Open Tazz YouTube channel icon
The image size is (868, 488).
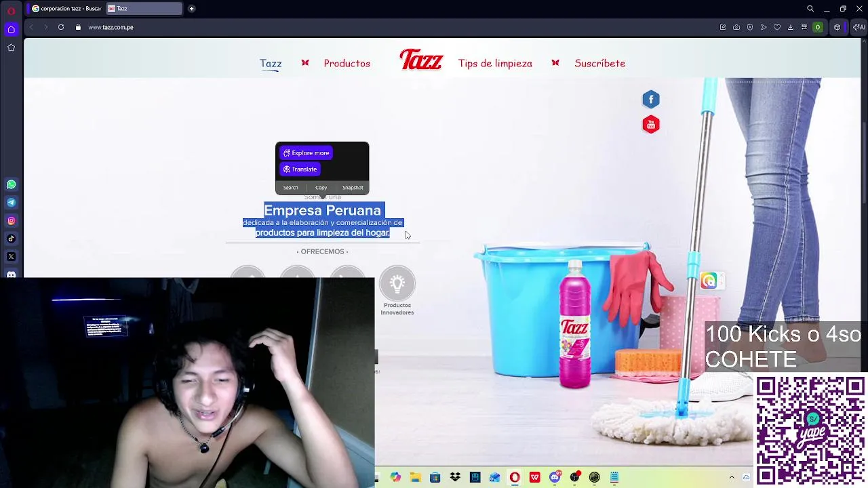coord(651,125)
